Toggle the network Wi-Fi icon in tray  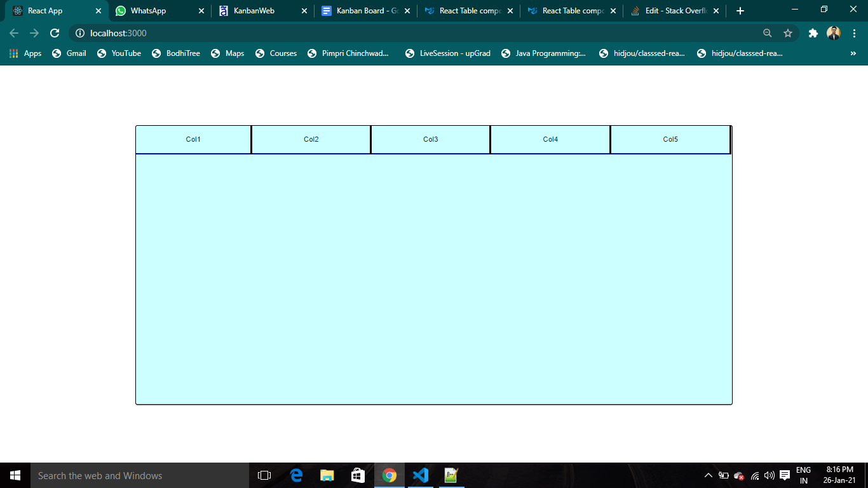pyautogui.click(x=754, y=475)
